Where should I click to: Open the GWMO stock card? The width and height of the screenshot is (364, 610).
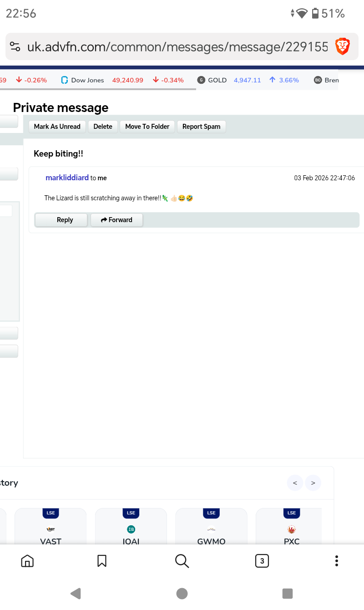pyautogui.click(x=212, y=526)
